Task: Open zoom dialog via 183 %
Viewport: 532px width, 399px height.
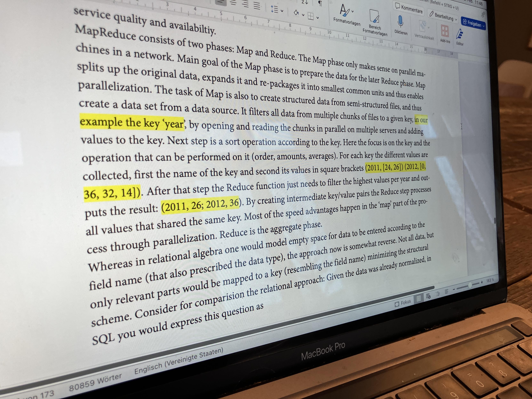Action: [x=490, y=280]
